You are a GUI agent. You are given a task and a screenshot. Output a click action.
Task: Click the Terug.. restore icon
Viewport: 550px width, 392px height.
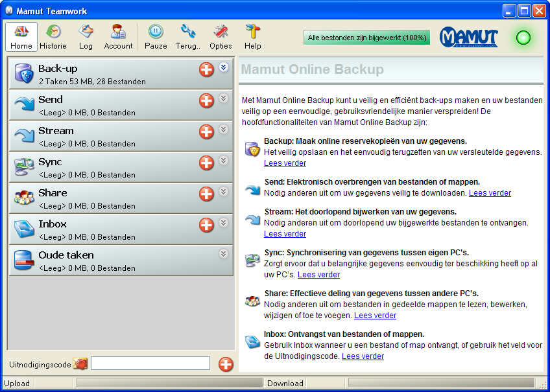[188, 32]
